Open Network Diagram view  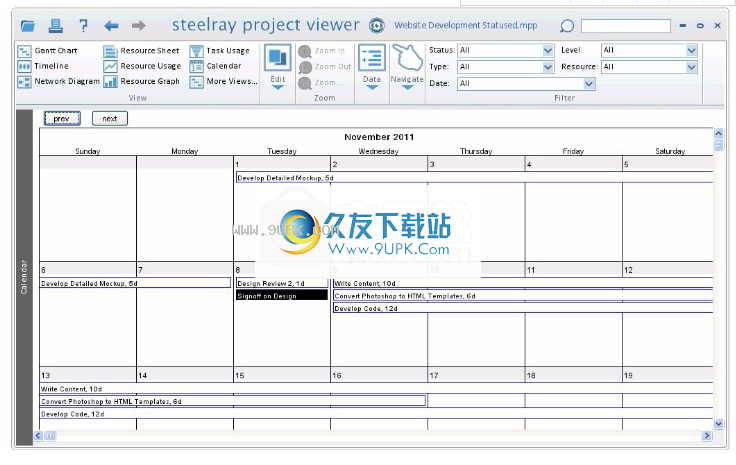pyautogui.click(x=59, y=82)
